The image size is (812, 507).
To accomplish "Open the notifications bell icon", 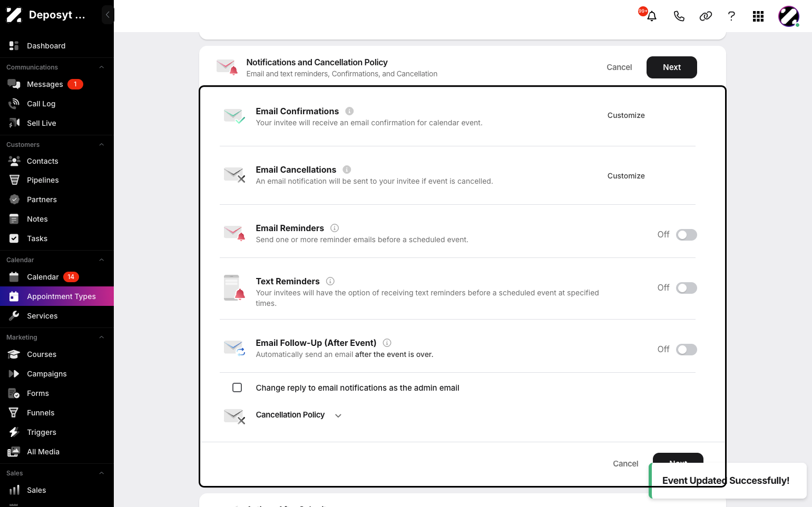I will click(652, 16).
